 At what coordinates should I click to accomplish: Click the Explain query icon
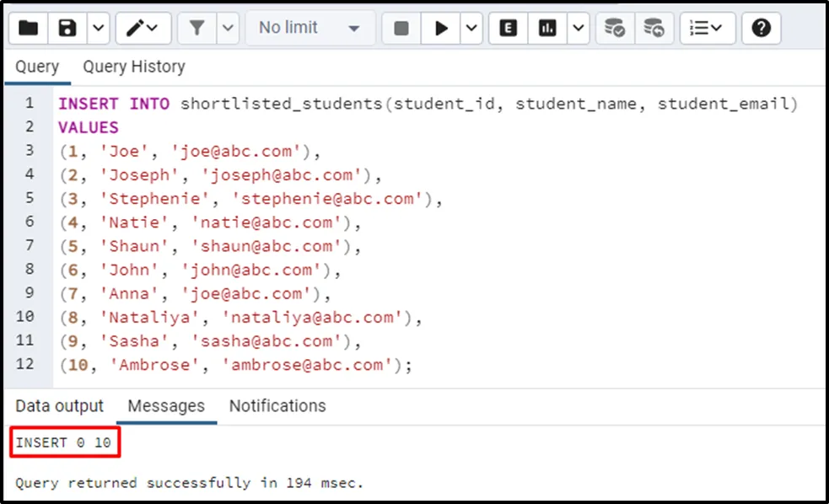[x=508, y=28]
